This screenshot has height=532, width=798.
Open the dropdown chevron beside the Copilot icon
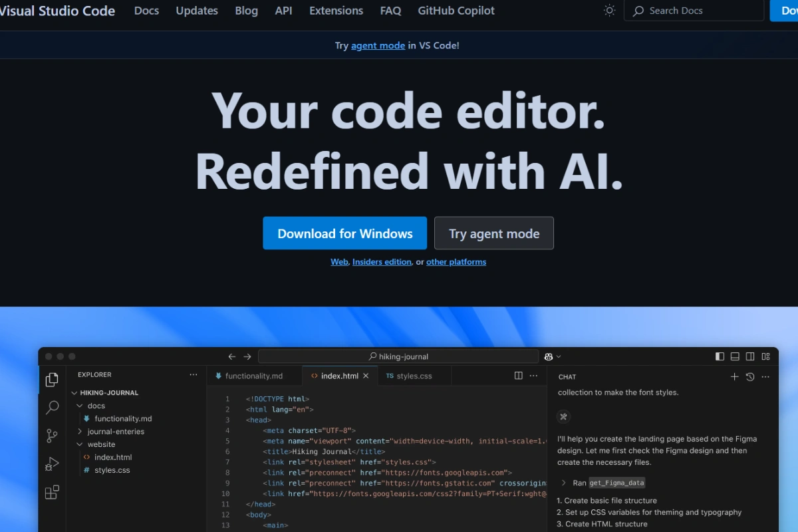(x=559, y=356)
